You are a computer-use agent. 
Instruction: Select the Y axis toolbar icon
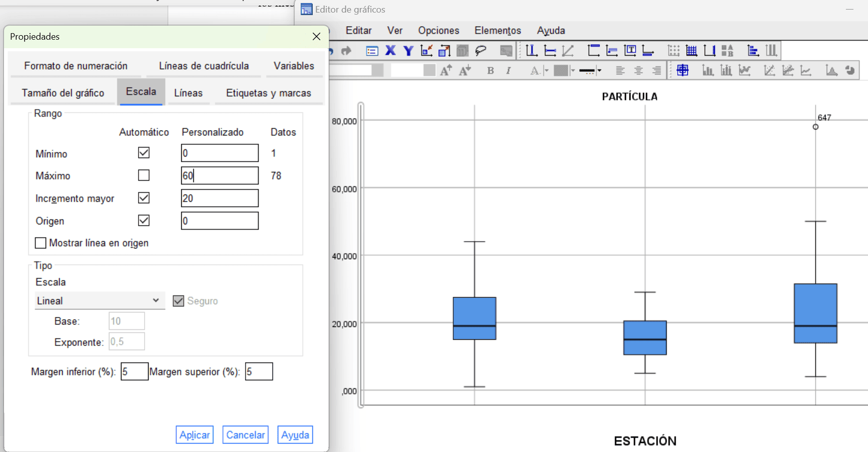408,51
